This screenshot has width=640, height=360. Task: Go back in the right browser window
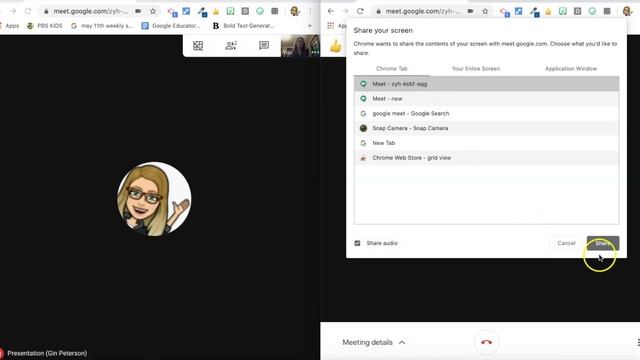[x=331, y=11]
